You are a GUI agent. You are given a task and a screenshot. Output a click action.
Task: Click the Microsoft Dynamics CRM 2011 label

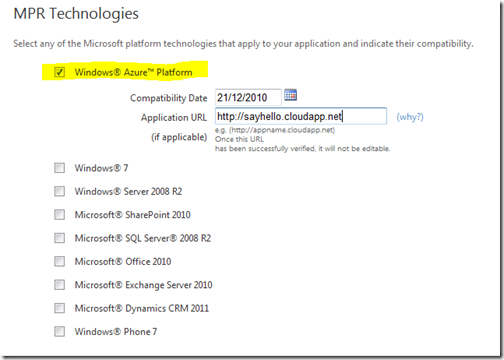pos(142,308)
